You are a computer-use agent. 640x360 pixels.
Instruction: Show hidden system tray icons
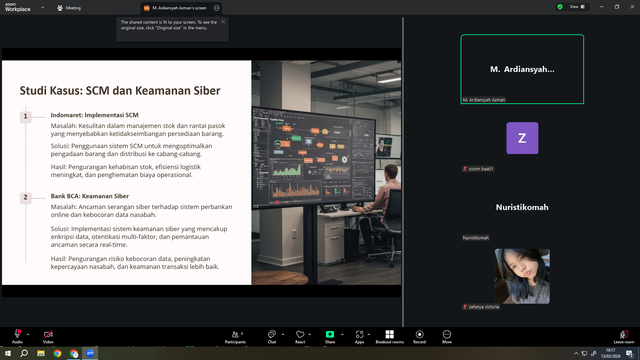pyautogui.click(x=576, y=353)
